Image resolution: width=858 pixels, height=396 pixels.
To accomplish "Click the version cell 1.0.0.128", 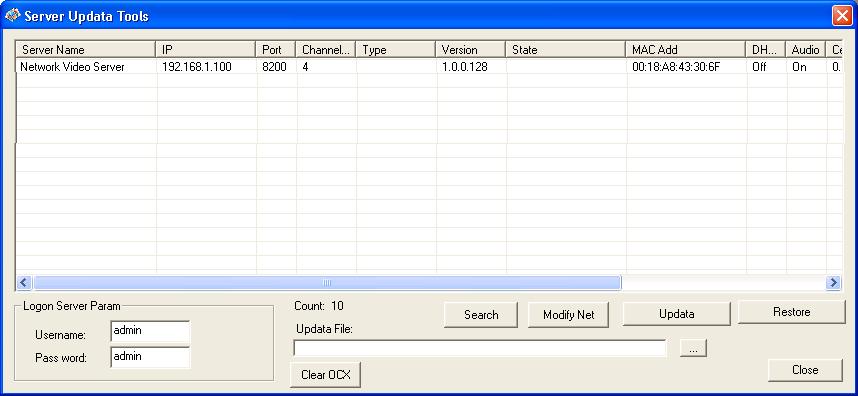I will pyautogui.click(x=465, y=67).
